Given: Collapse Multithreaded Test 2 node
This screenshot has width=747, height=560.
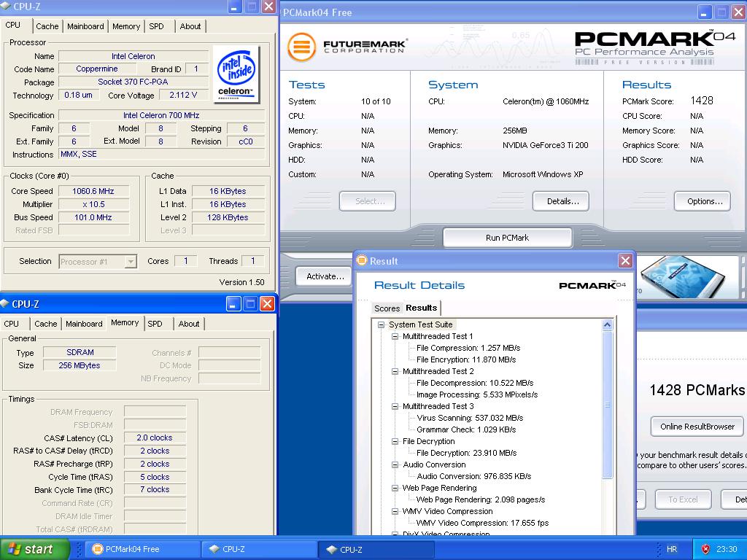Looking at the screenshot, I should (x=395, y=371).
